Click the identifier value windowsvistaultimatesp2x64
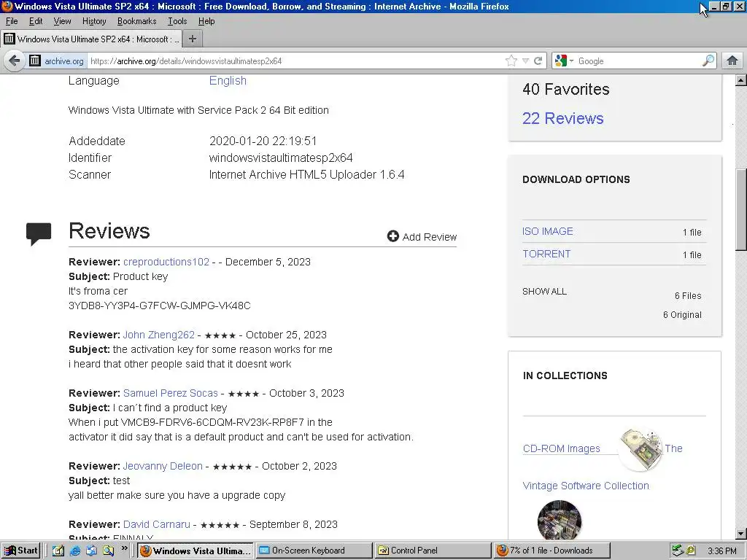747x560 pixels. [281, 157]
